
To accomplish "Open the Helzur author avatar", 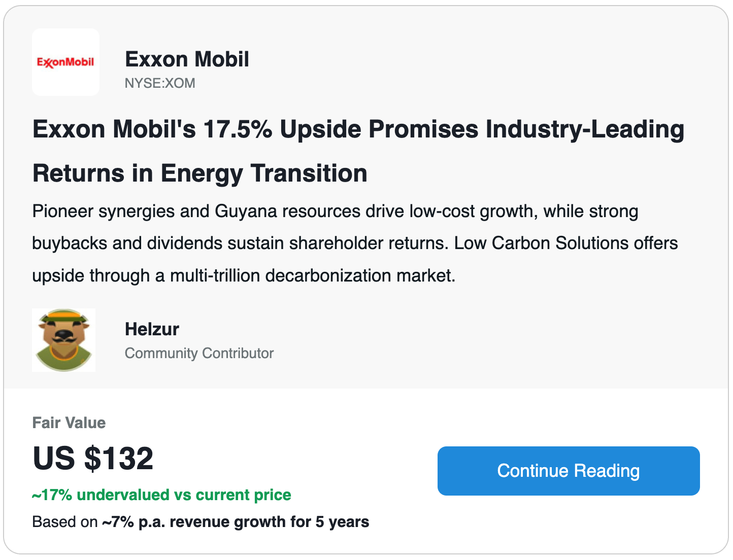I will click(x=63, y=340).
